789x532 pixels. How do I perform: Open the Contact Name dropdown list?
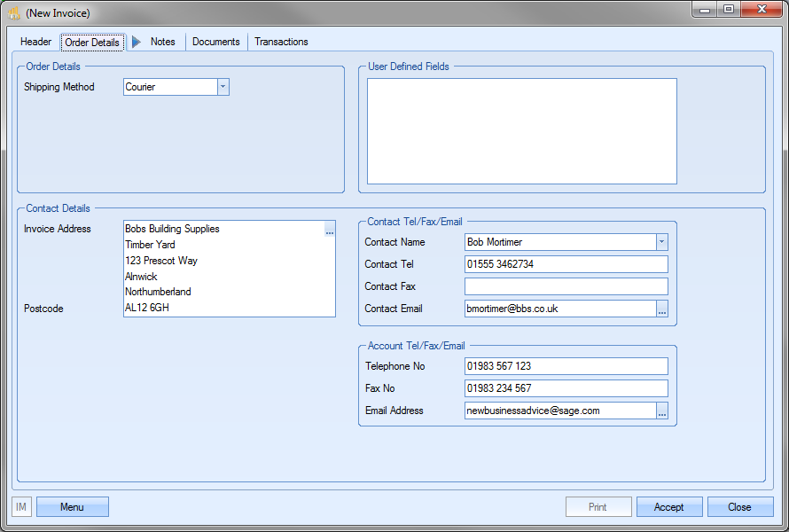[x=661, y=242]
